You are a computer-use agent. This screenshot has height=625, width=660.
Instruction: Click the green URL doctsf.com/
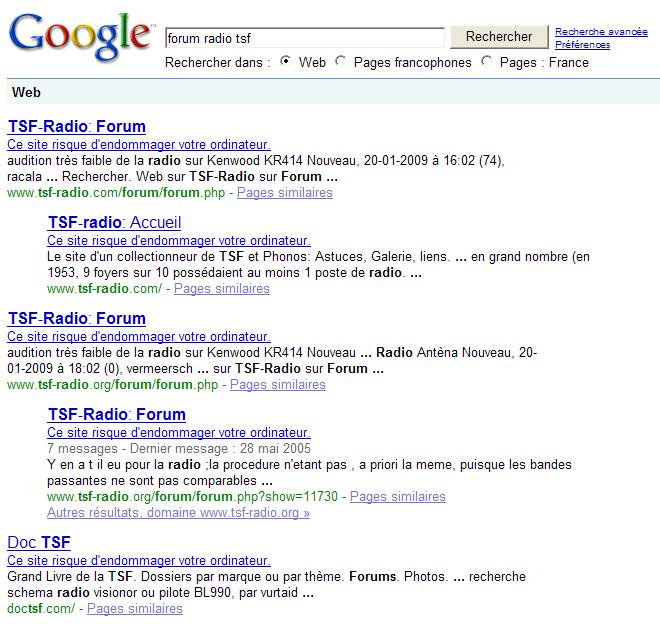pyautogui.click(x=41, y=609)
